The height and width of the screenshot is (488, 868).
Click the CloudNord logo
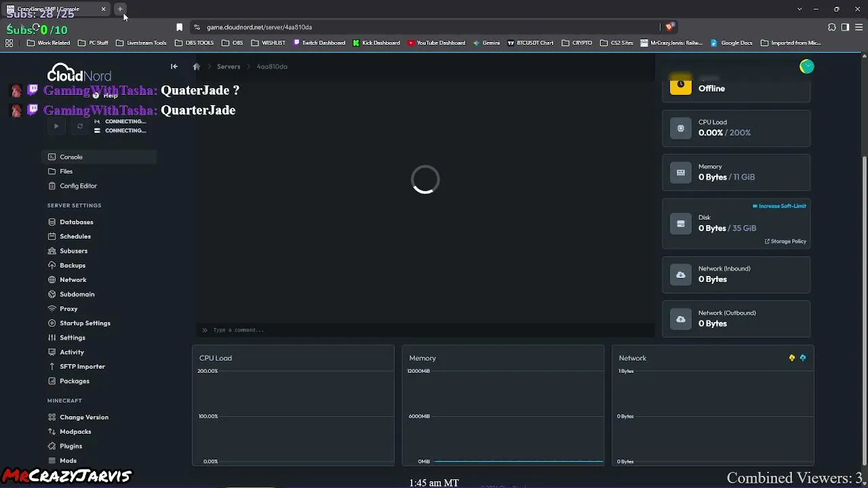[x=79, y=73]
